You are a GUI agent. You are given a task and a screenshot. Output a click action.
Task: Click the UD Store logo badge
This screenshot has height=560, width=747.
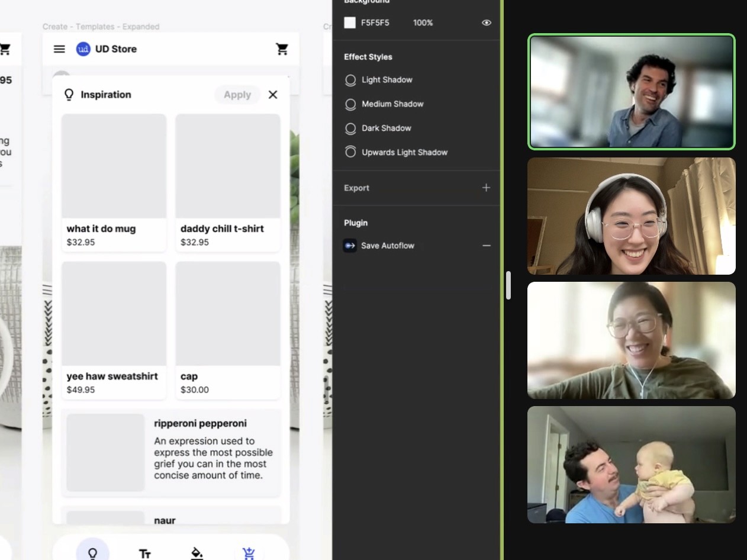(x=83, y=49)
